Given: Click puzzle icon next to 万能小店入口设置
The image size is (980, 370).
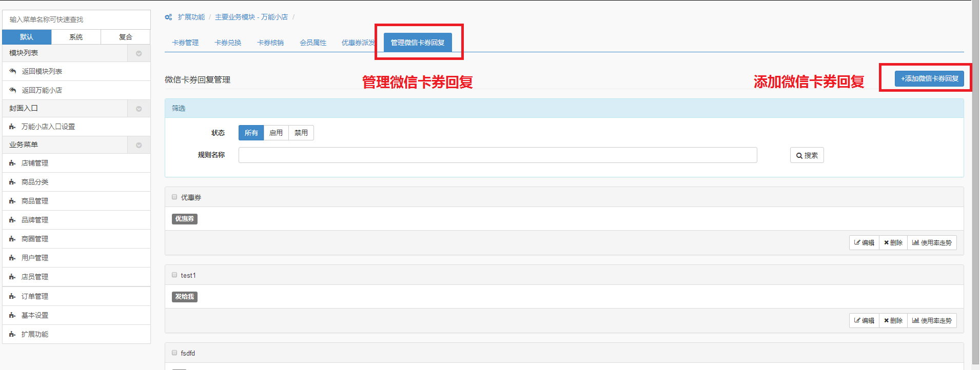Looking at the screenshot, I should (12, 127).
